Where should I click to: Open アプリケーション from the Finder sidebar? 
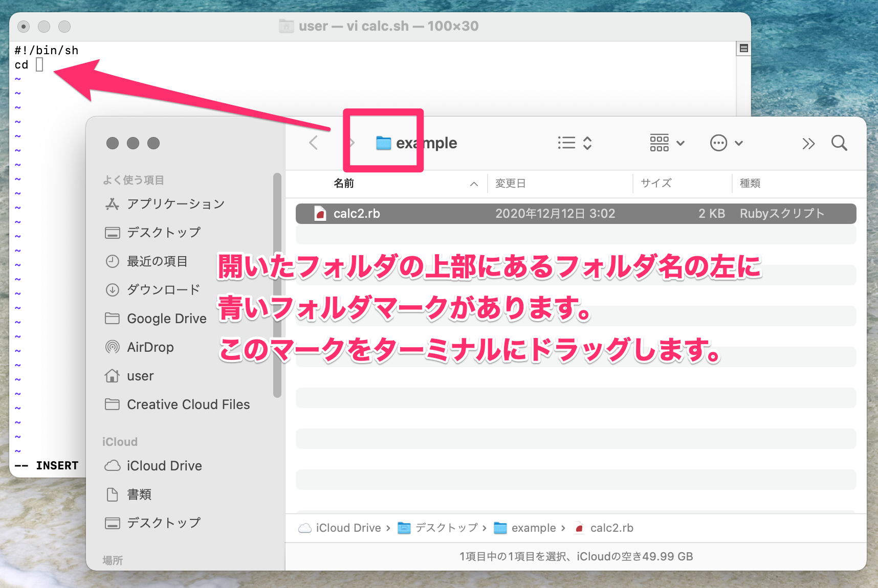(x=175, y=203)
